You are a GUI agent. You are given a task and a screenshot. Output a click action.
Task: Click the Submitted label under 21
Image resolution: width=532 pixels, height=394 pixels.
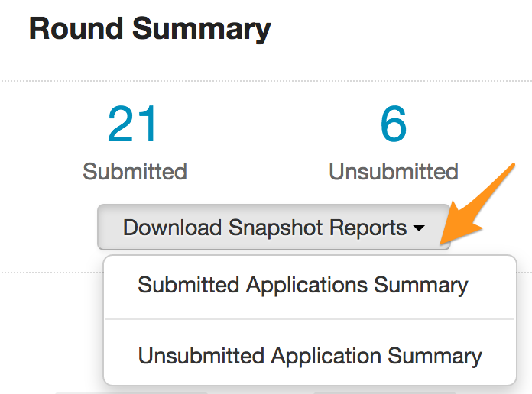pos(135,171)
